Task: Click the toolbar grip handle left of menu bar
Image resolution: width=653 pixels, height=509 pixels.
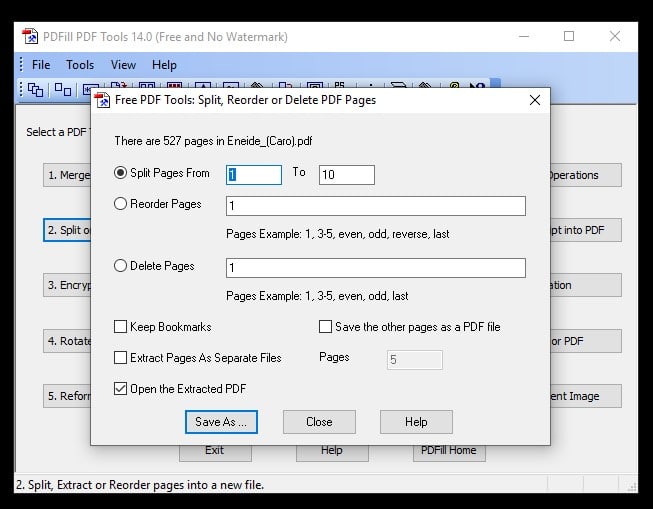Action: [x=21, y=65]
